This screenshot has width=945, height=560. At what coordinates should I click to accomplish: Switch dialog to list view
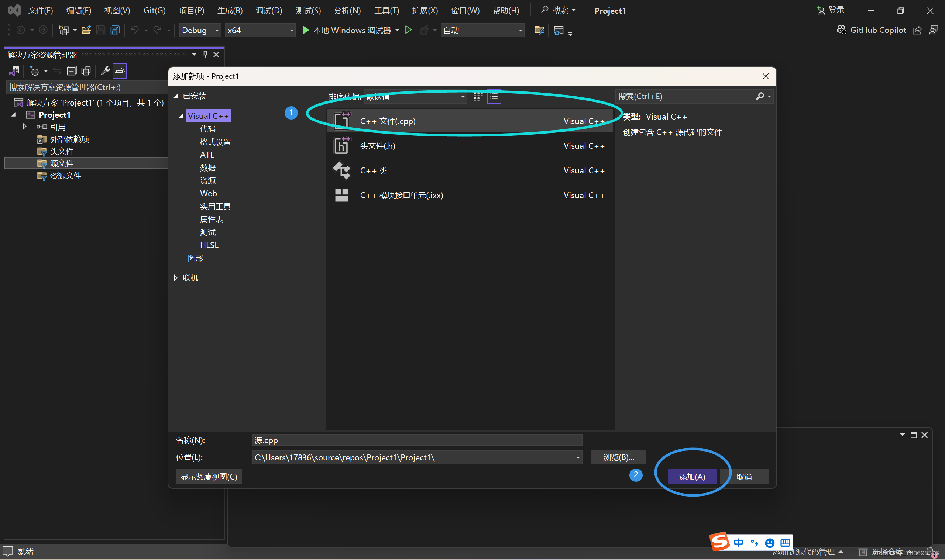coord(494,97)
